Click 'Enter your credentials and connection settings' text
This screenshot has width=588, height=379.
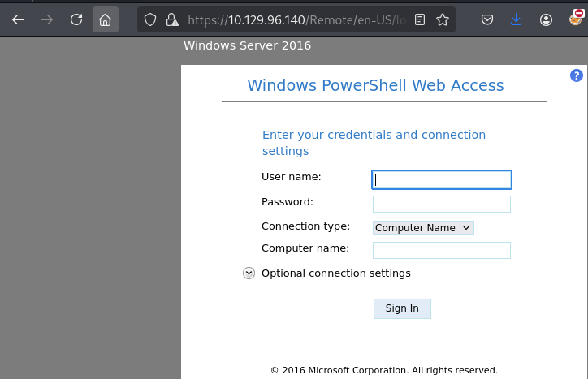(x=374, y=143)
